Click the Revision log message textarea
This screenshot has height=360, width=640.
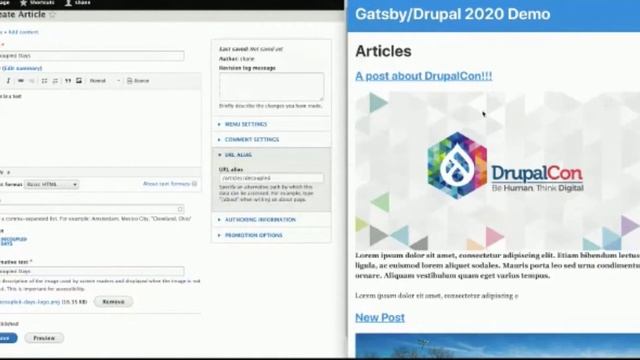(x=271, y=87)
